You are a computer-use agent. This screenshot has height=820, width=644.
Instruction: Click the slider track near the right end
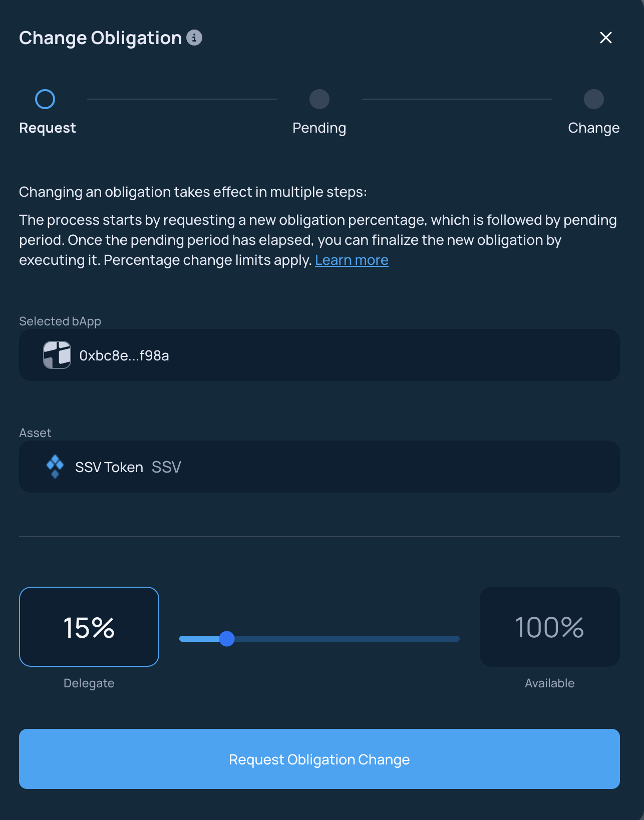tap(446, 639)
